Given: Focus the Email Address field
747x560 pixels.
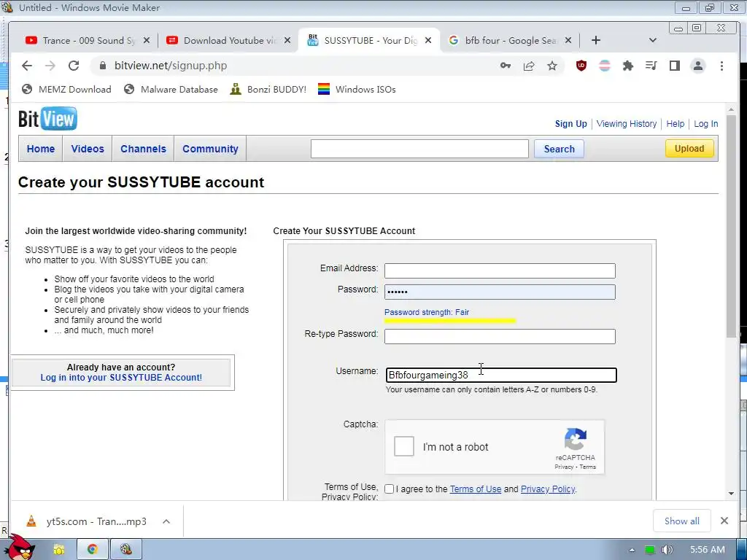Looking at the screenshot, I should pos(500,271).
